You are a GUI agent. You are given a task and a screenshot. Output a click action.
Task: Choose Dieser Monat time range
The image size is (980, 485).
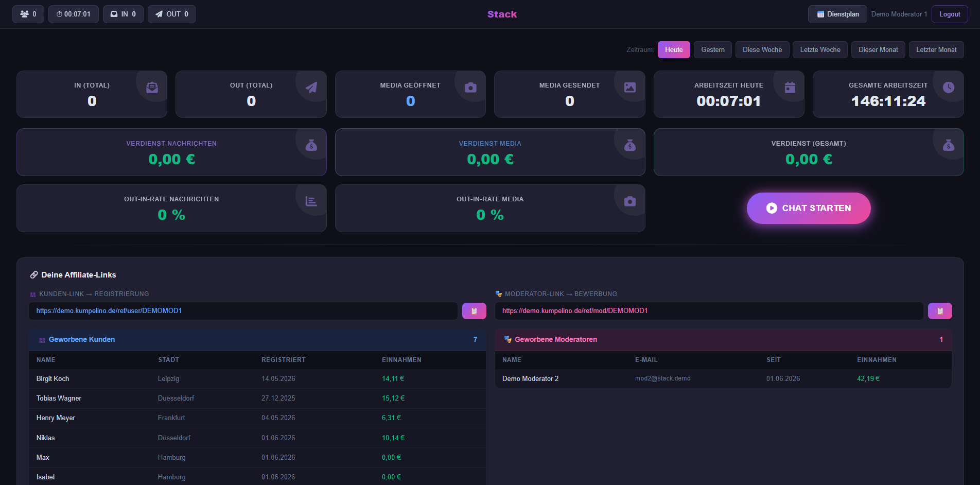pyautogui.click(x=878, y=49)
